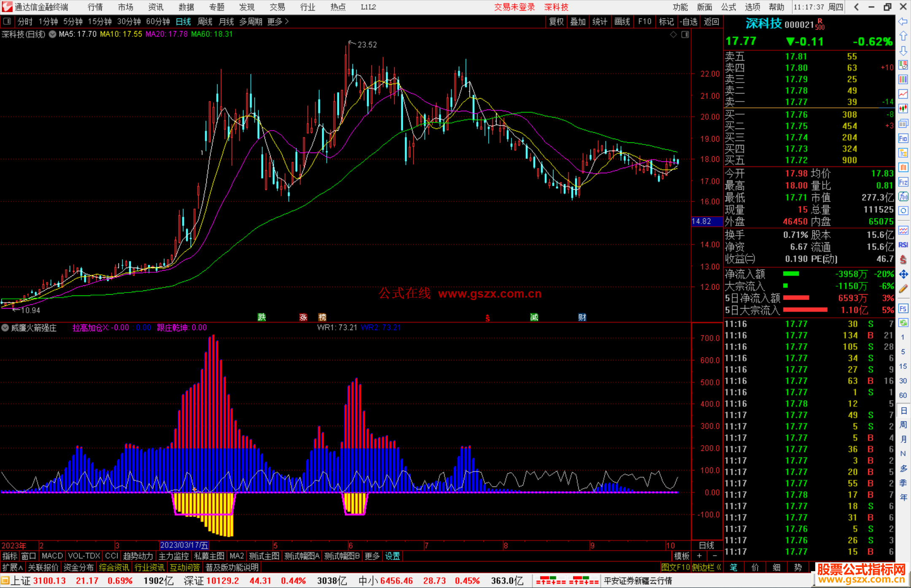
Task: Click the pencil drawing tool icon
Action: click(x=903, y=289)
